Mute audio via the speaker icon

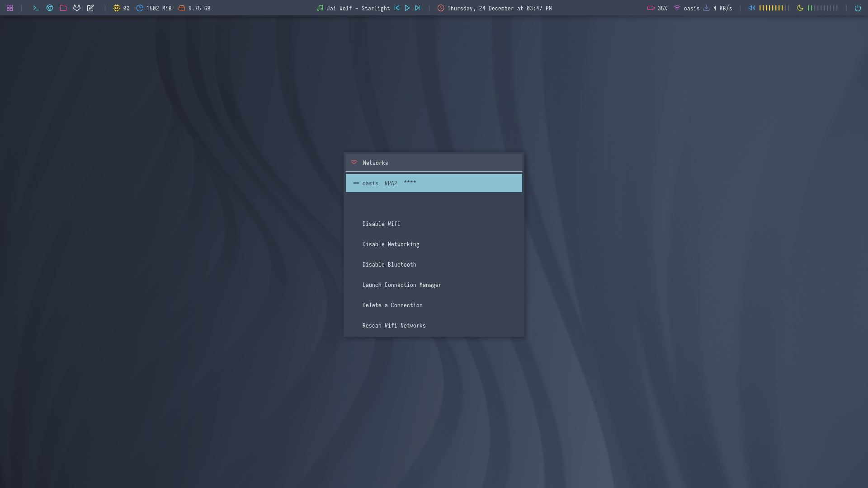(x=751, y=8)
